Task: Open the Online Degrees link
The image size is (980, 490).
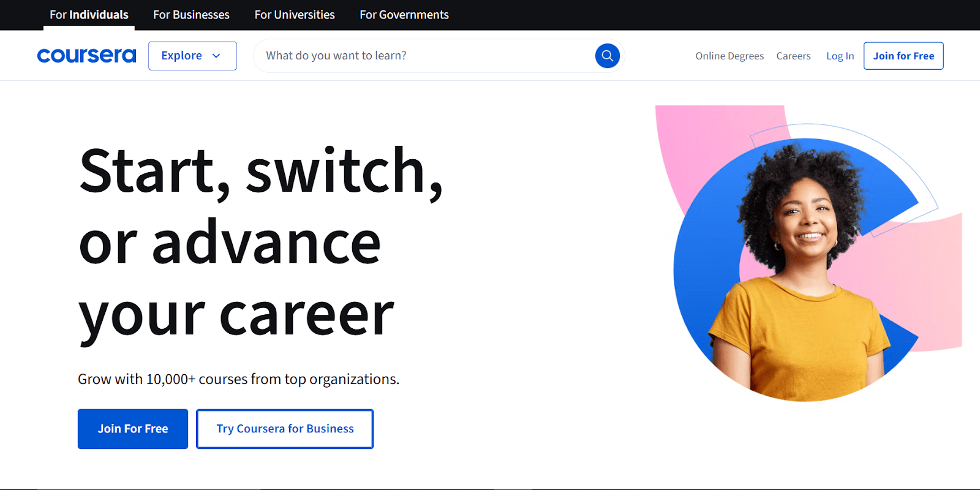Action: tap(729, 56)
